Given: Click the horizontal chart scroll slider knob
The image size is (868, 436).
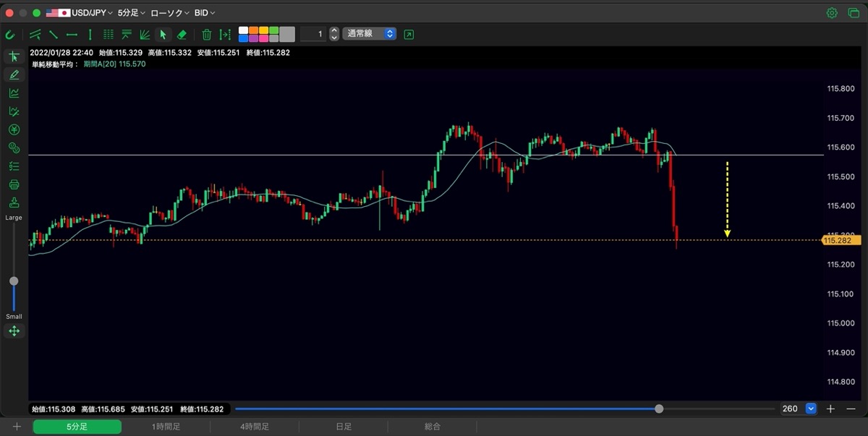Looking at the screenshot, I should tap(659, 409).
